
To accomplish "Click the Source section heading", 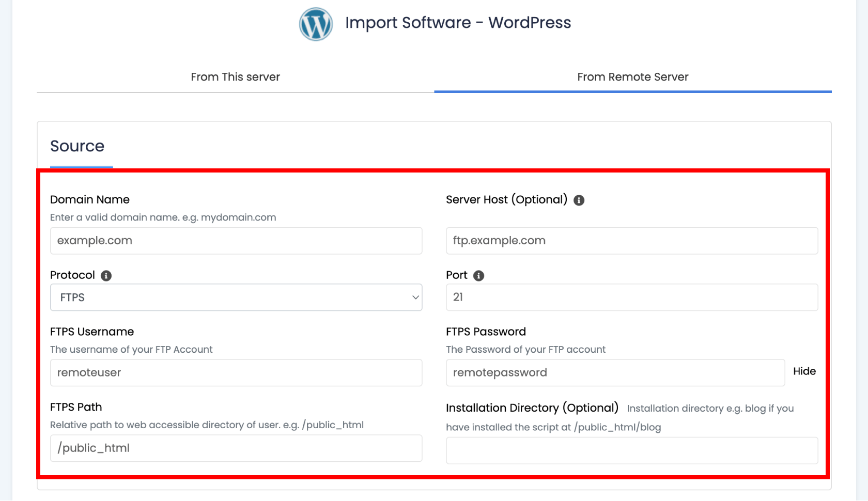I will tap(77, 146).
